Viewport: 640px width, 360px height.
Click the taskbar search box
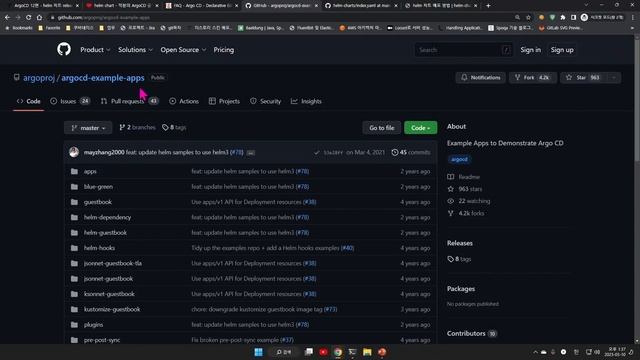click(x=284, y=352)
